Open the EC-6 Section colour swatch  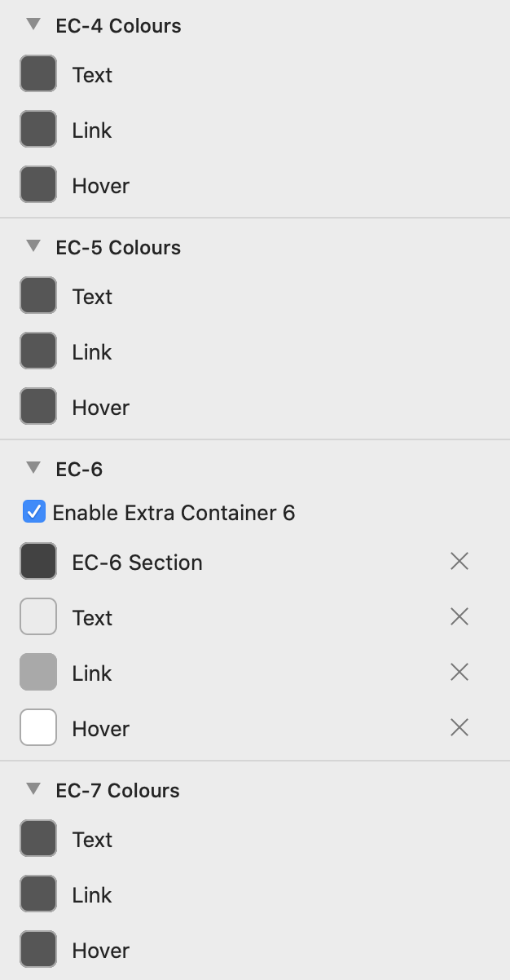point(38,561)
